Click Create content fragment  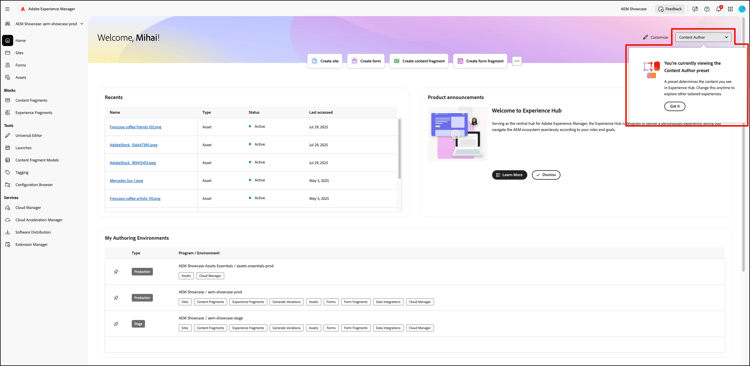click(x=419, y=61)
